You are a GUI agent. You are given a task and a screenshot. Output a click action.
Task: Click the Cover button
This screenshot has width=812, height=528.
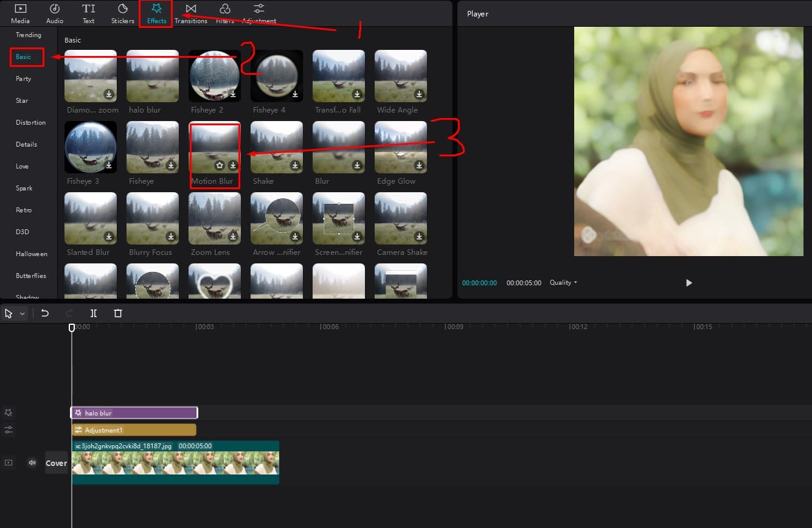click(56, 462)
